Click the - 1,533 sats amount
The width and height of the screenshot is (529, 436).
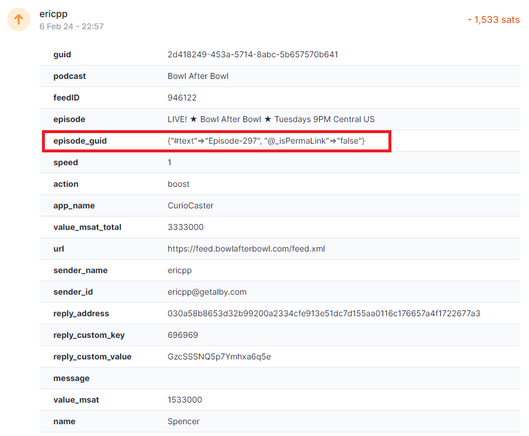click(494, 20)
